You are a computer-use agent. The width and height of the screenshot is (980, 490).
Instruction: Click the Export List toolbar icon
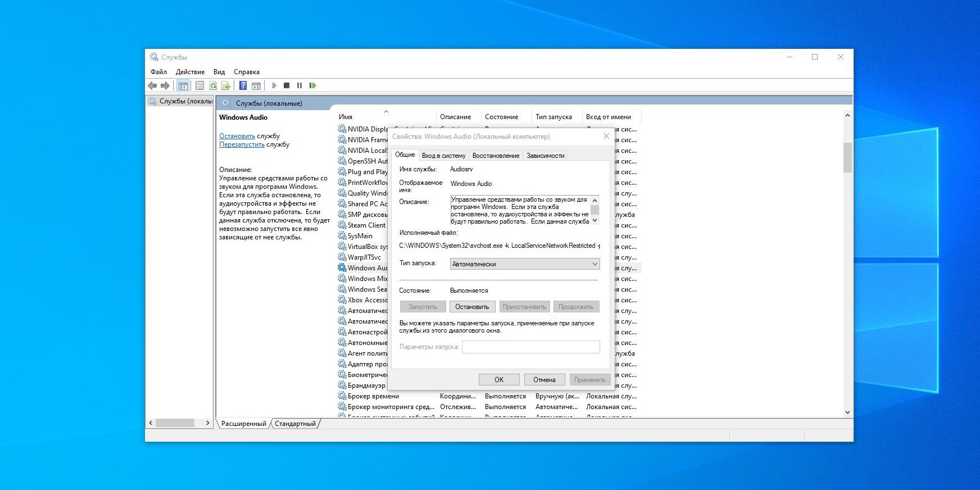tap(226, 85)
